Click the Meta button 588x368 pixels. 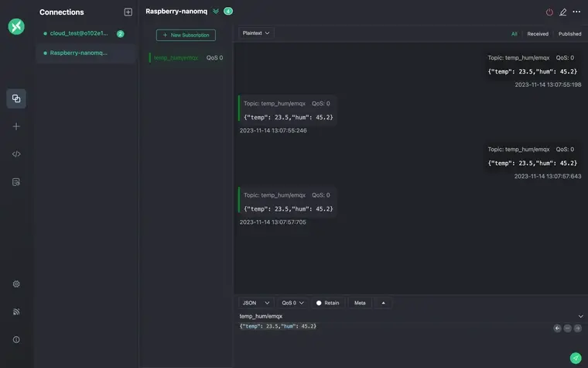click(x=360, y=303)
